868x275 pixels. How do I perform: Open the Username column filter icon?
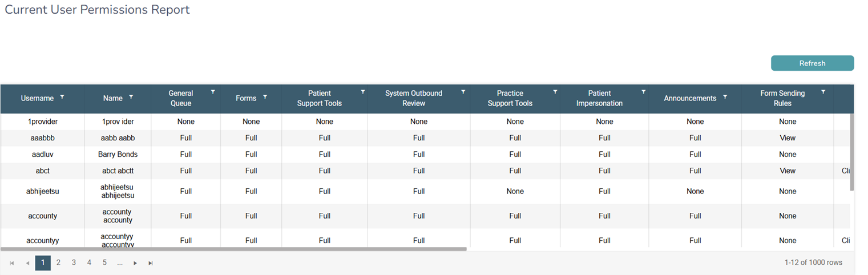62,98
